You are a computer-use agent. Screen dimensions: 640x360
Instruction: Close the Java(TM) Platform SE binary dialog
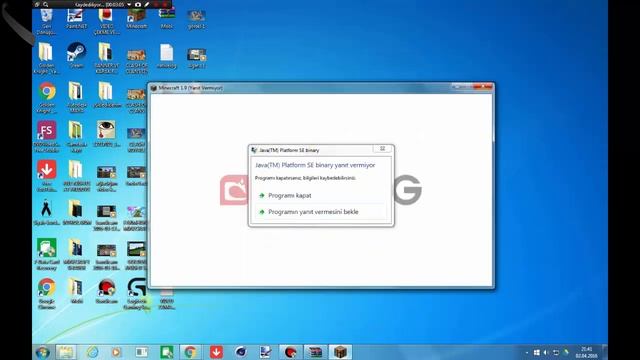click(382, 149)
